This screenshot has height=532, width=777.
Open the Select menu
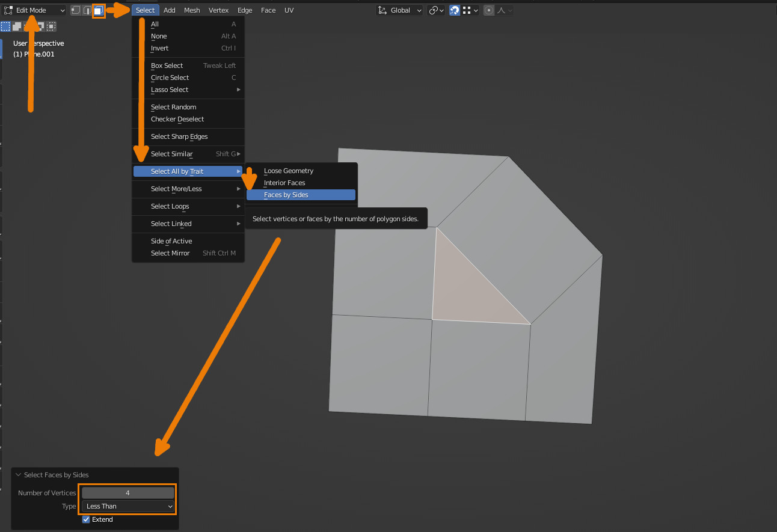pos(145,10)
